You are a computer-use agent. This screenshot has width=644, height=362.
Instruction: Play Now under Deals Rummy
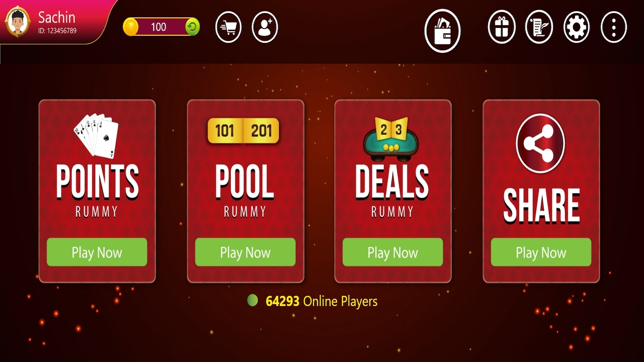392,252
